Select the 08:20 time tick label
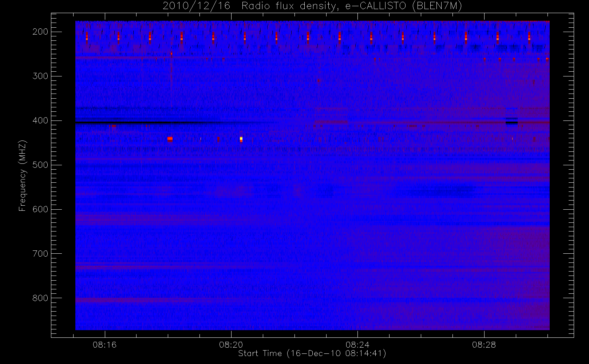589x364 pixels. pos(231,345)
